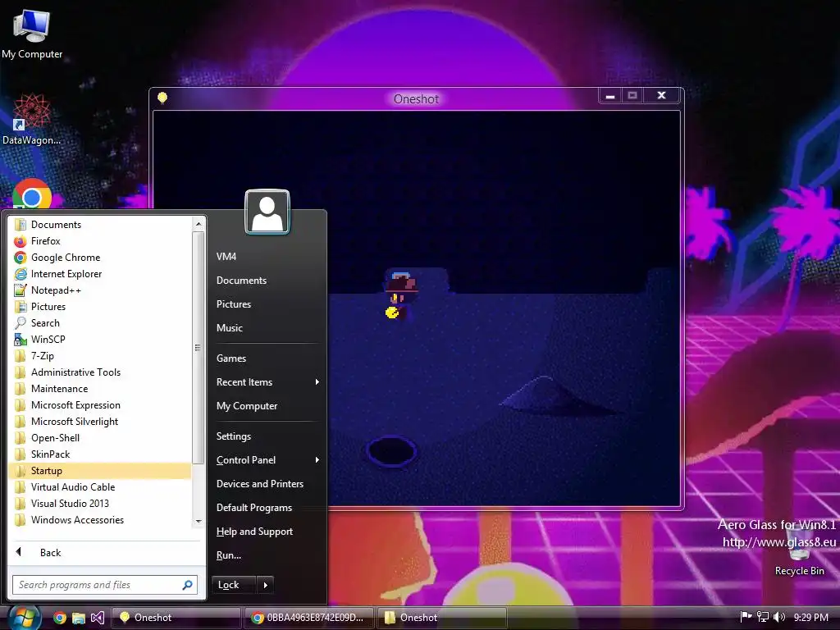This screenshot has height=630, width=840.
Task: Open Recent Items submenu arrow
Action: click(x=317, y=382)
